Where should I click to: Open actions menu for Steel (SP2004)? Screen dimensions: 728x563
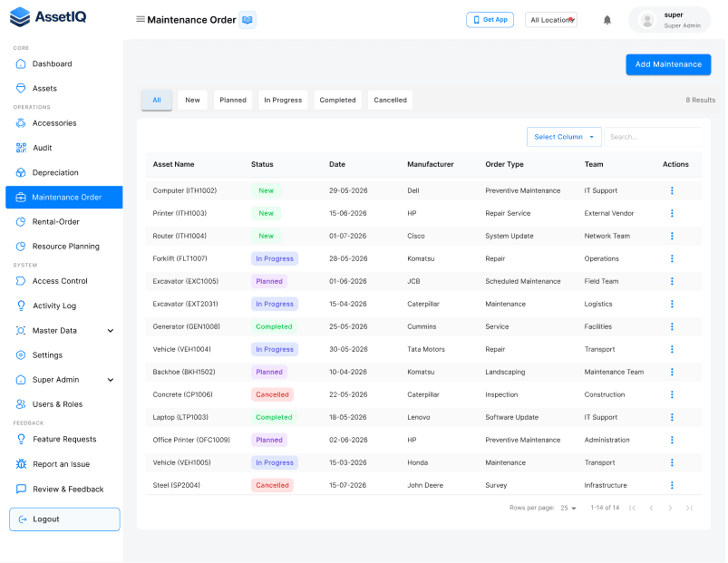coord(672,485)
